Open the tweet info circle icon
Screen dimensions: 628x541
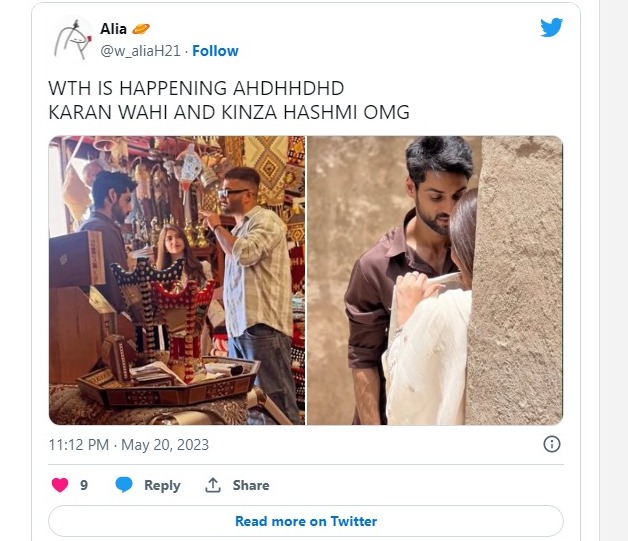(x=552, y=444)
